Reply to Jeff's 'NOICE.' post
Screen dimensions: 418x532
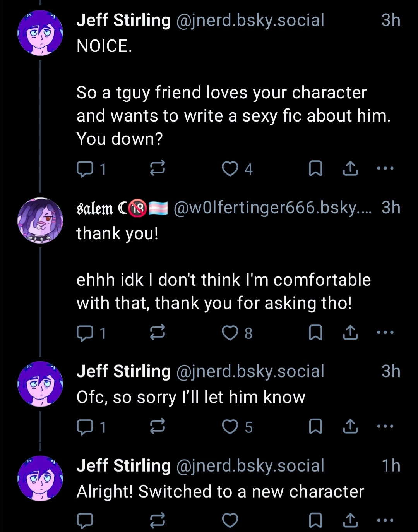85,169
